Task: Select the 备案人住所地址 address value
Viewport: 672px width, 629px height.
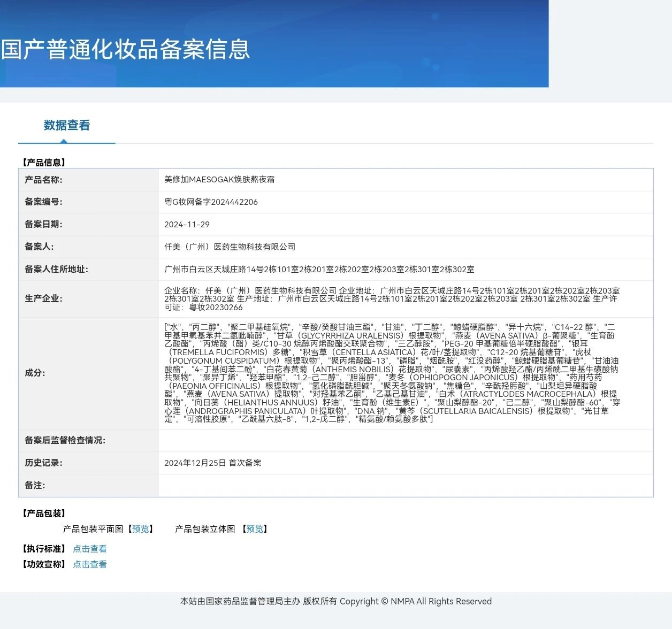Action: pyautogui.click(x=319, y=270)
